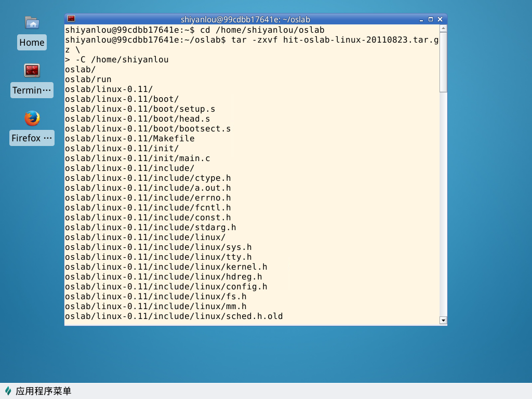
Task: Click the scrollbar down arrow in terminal
Action: click(443, 321)
